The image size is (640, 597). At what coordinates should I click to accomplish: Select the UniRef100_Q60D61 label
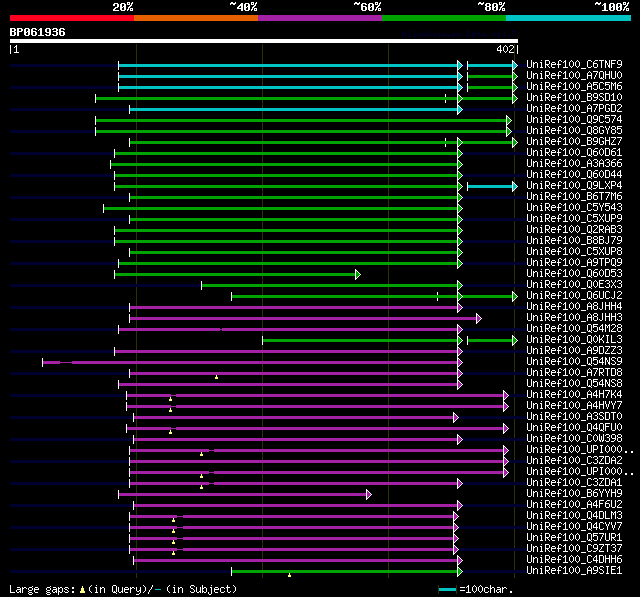point(574,153)
